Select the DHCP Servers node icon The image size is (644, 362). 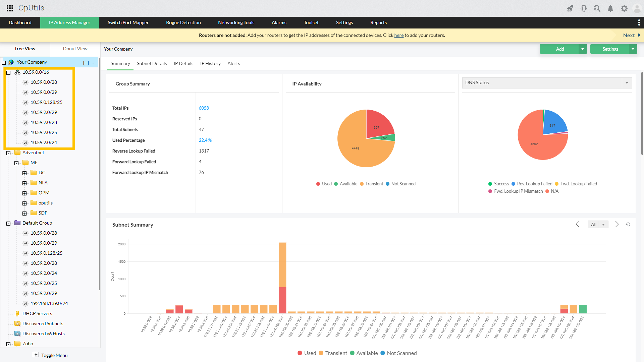pos(18,313)
